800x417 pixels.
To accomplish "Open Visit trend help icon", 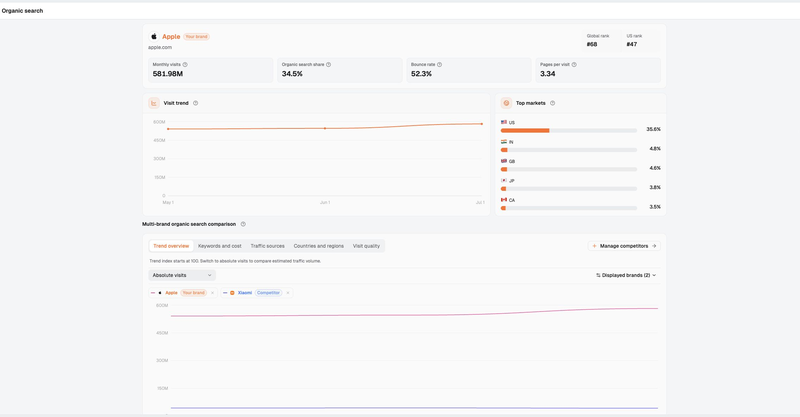I will click(x=195, y=103).
